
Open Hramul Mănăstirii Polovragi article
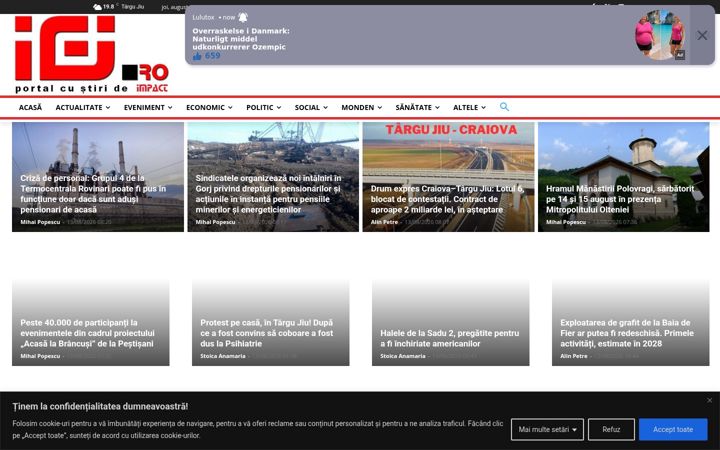click(620, 199)
